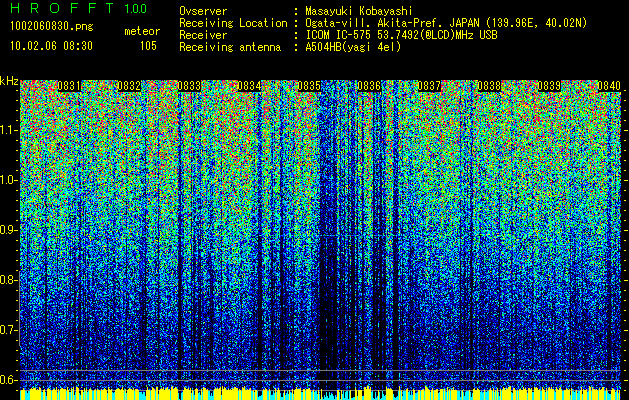Image resolution: width=629 pixels, height=400 pixels.
Task: Click the 1.1 frequency axis label
Action: click(x=9, y=130)
